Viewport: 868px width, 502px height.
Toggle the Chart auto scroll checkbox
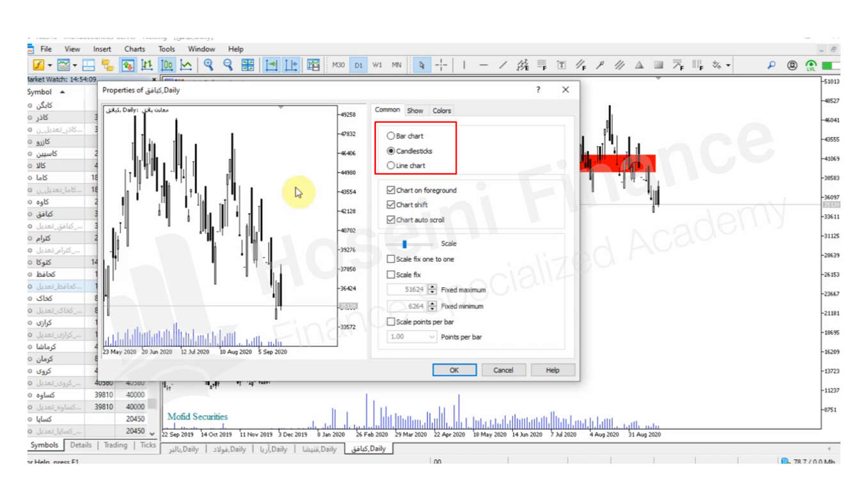click(x=391, y=220)
